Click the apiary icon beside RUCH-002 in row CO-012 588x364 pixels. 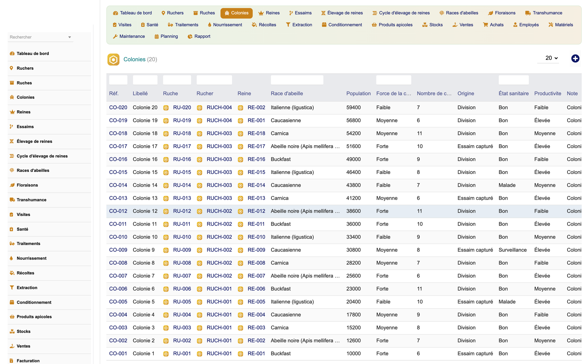click(199, 211)
